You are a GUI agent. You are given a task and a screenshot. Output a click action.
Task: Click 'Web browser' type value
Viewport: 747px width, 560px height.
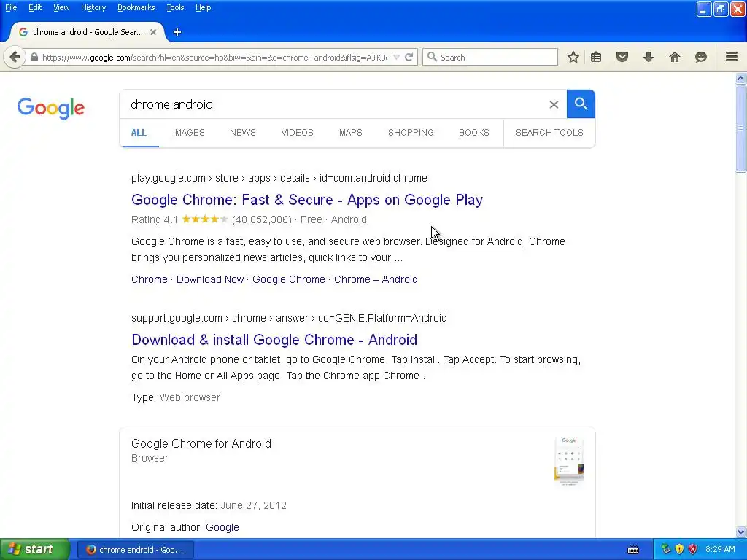(190, 397)
